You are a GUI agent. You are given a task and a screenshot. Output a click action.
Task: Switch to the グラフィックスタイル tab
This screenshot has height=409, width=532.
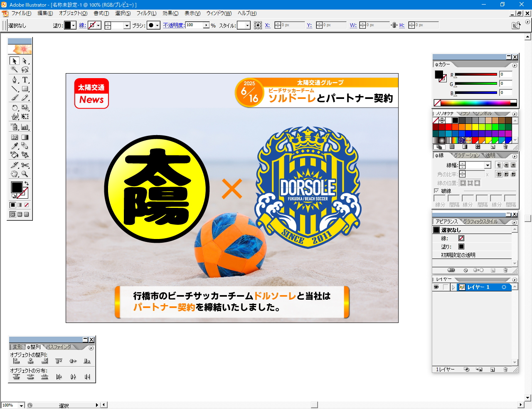pos(480,222)
